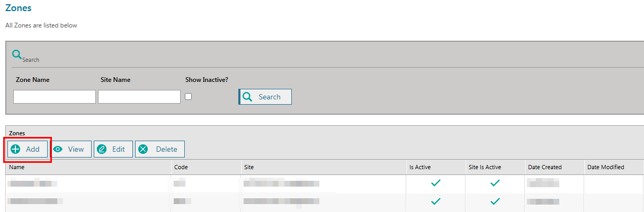644x212 pixels.
Task: Click the magnifier icon in Search button
Action: click(x=247, y=97)
